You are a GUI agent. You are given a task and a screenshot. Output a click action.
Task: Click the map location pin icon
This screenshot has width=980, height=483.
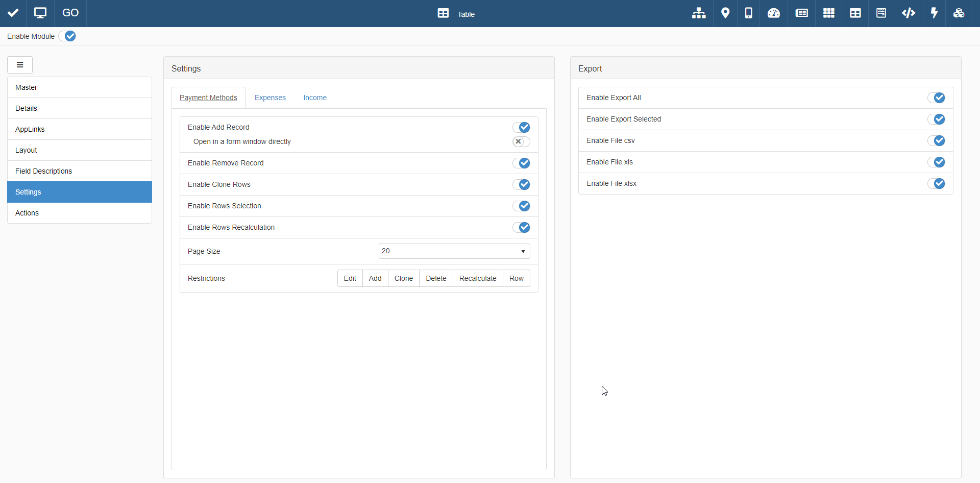click(725, 13)
